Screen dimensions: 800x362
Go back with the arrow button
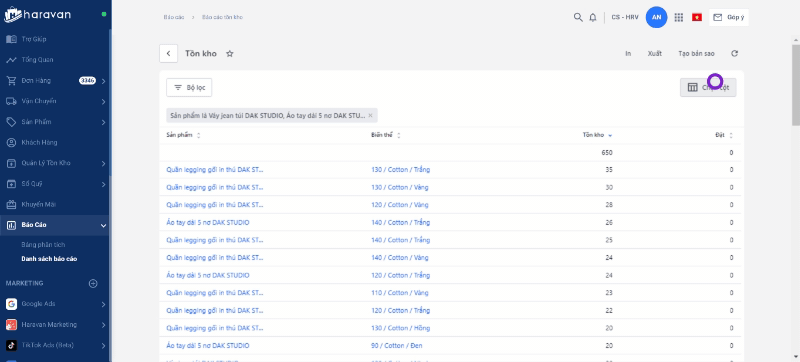[168, 54]
